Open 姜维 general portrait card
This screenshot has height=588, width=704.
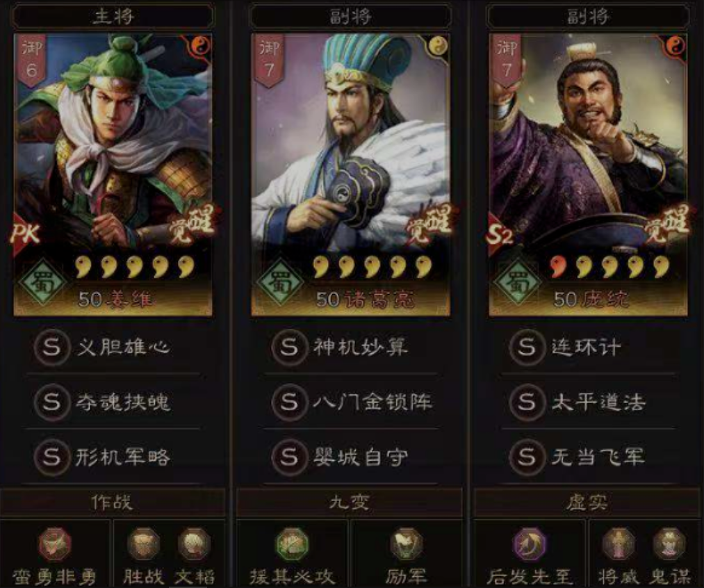(x=113, y=174)
